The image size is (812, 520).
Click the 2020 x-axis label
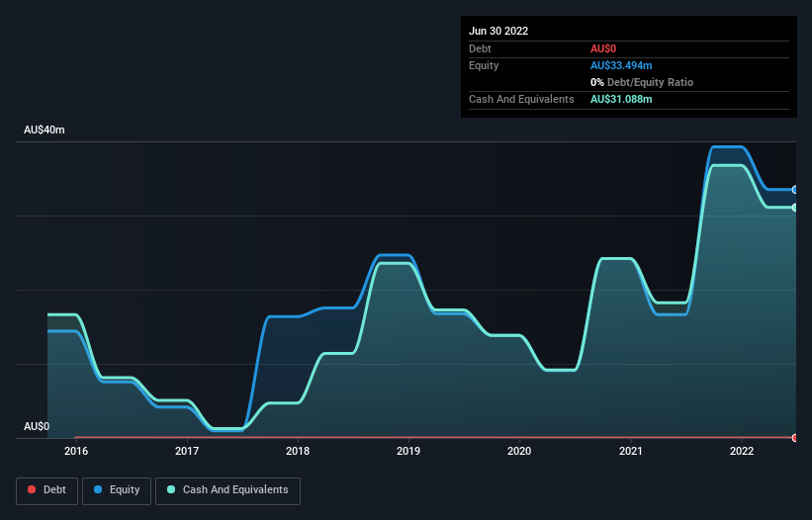point(519,451)
